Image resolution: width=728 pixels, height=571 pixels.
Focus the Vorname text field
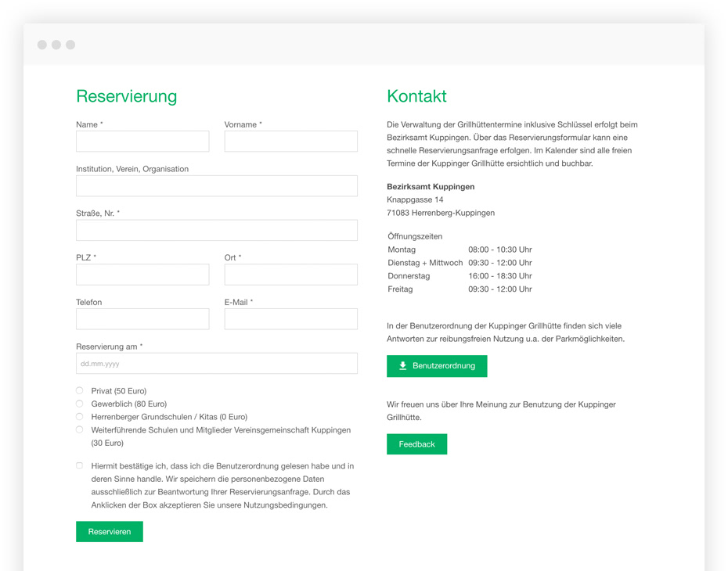coord(290,141)
